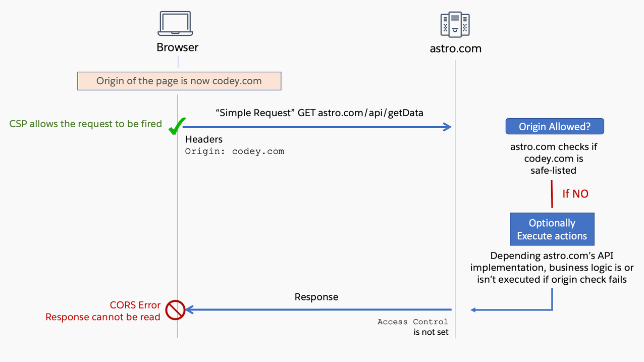The width and height of the screenshot is (644, 362).
Task: Select the astro.com label heading
Action: tap(455, 48)
